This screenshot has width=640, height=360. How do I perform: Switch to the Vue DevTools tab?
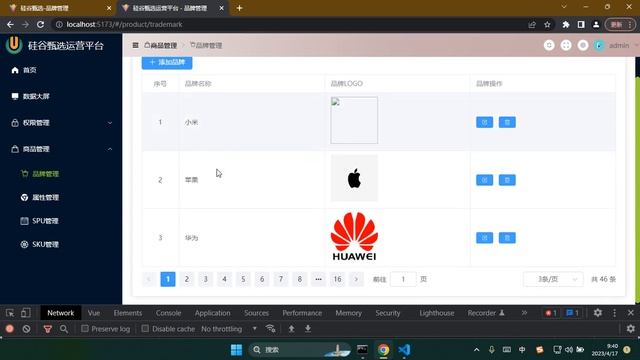pos(94,313)
